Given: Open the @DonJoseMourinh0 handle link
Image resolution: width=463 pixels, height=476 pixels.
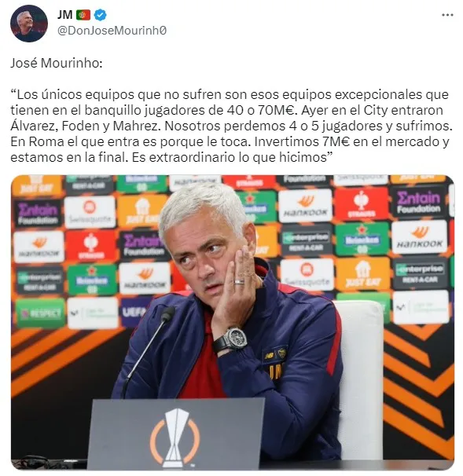Looking at the screenshot, I should point(112,31).
